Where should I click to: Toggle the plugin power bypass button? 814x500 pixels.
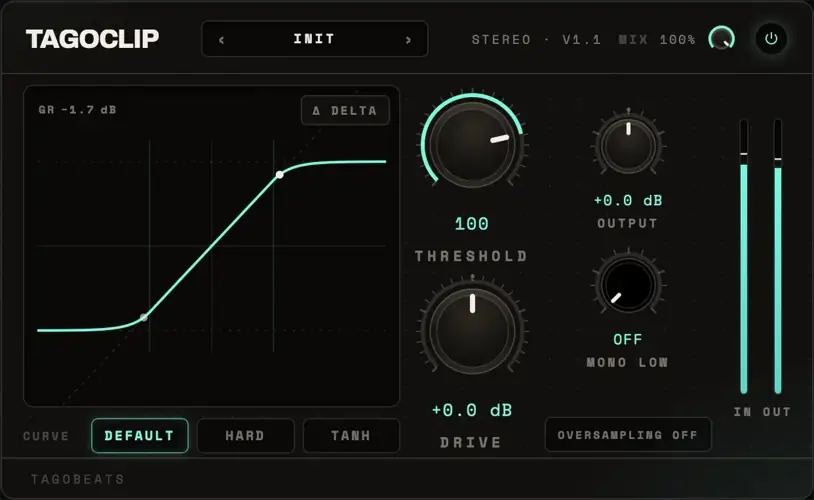771,39
